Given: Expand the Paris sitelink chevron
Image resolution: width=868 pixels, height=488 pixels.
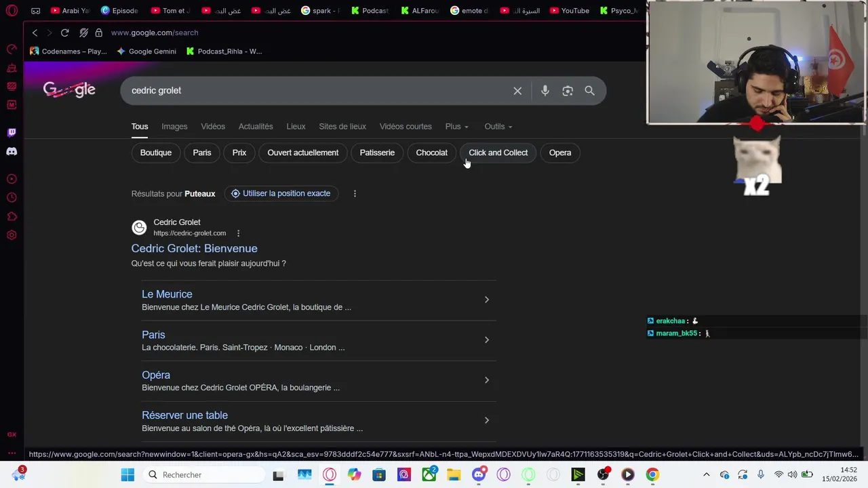Looking at the screenshot, I should point(486,340).
